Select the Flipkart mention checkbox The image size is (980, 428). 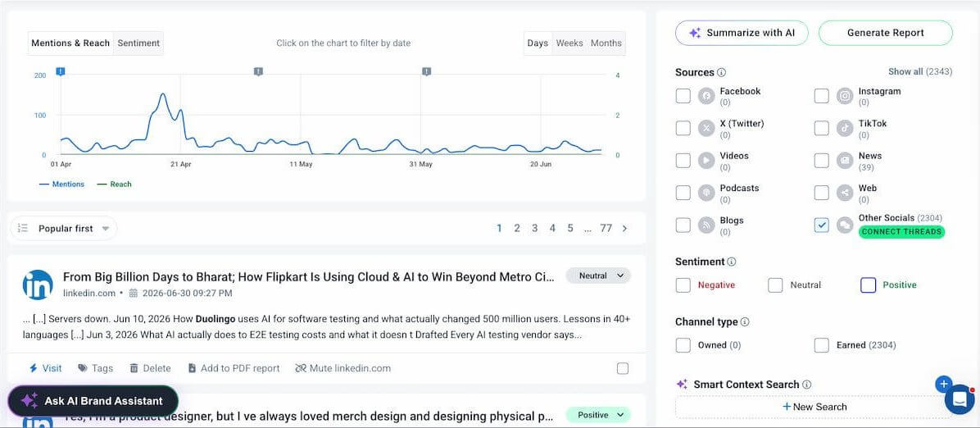623,369
